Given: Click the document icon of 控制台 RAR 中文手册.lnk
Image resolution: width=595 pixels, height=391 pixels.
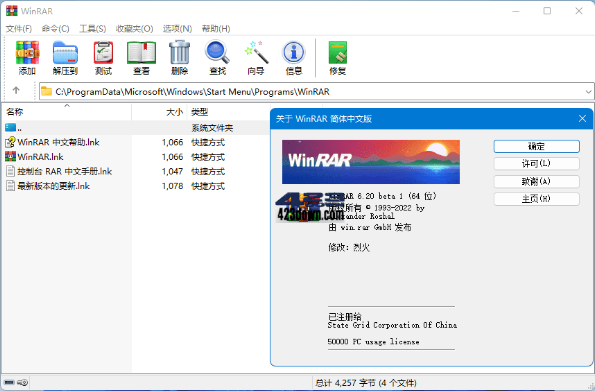Looking at the screenshot, I should point(11,171).
